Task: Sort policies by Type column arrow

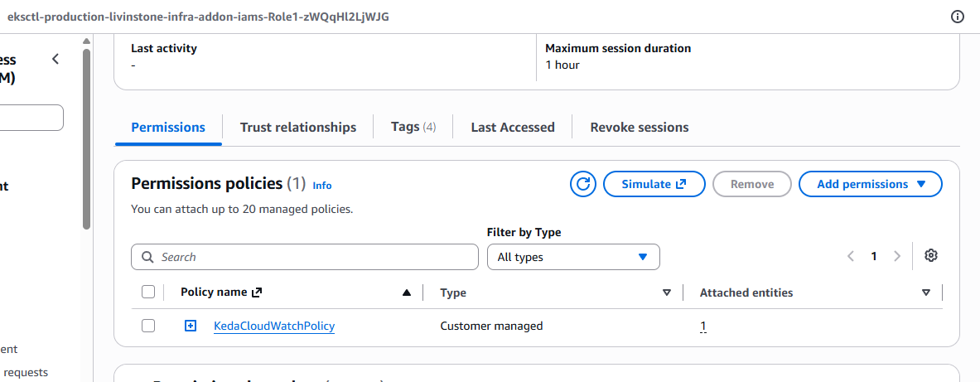Action: point(667,293)
